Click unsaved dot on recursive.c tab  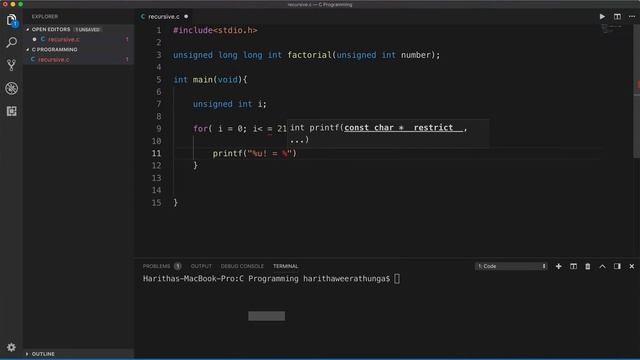(186, 17)
